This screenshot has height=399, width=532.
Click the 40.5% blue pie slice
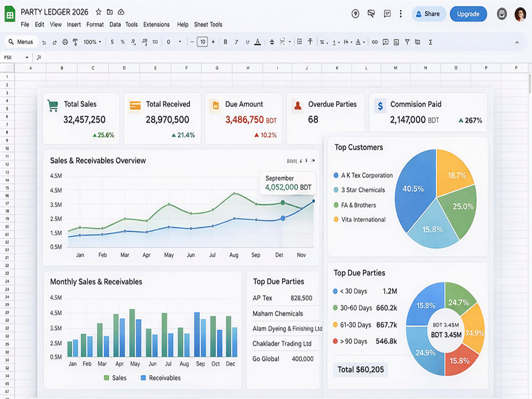(x=415, y=190)
